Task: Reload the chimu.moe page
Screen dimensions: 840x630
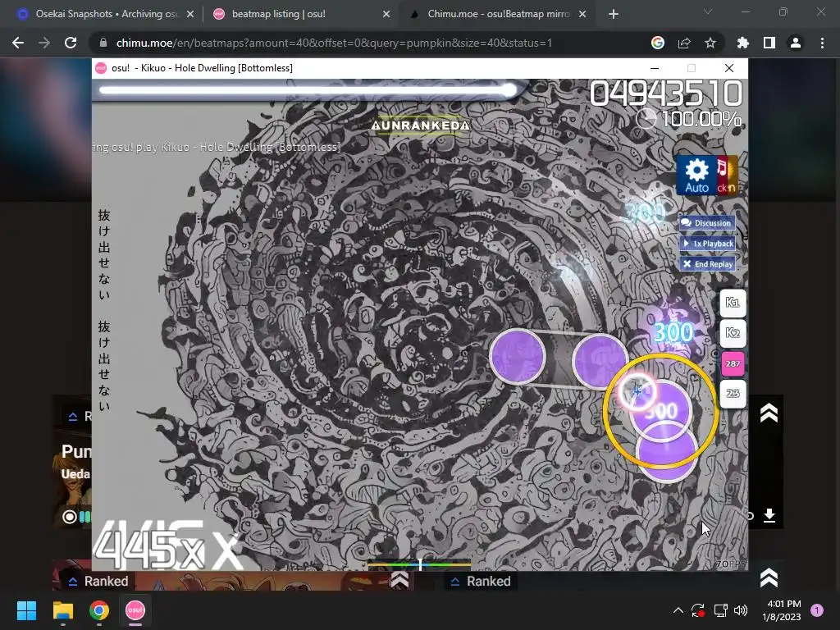Action: pyautogui.click(x=71, y=43)
